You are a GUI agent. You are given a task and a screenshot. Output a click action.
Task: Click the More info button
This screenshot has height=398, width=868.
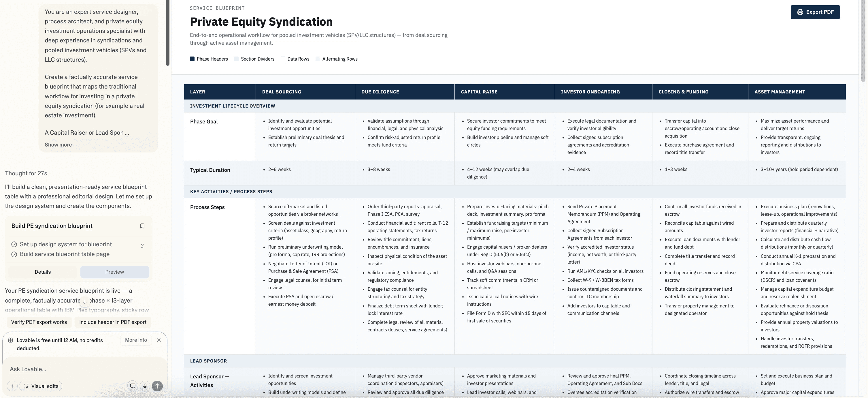point(136,340)
